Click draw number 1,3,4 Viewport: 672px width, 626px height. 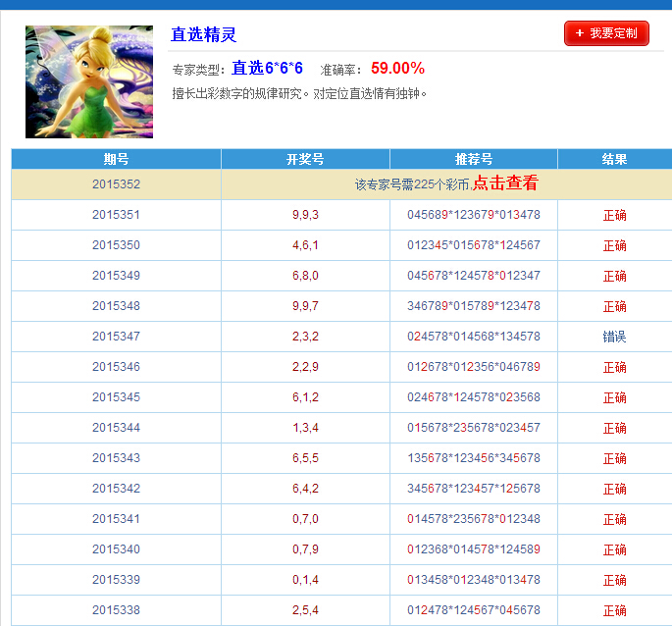pos(305,428)
